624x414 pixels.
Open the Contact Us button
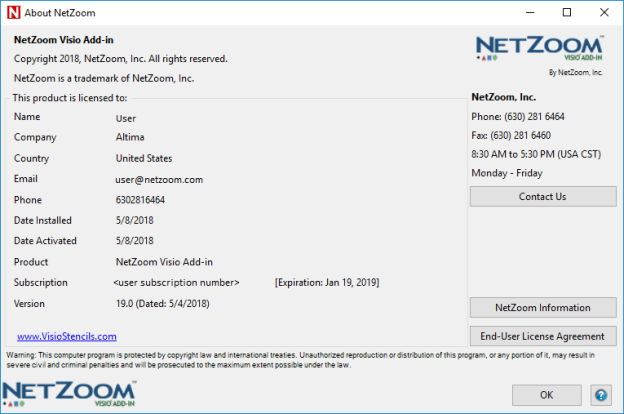pyautogui.click(x=543, y=197)
